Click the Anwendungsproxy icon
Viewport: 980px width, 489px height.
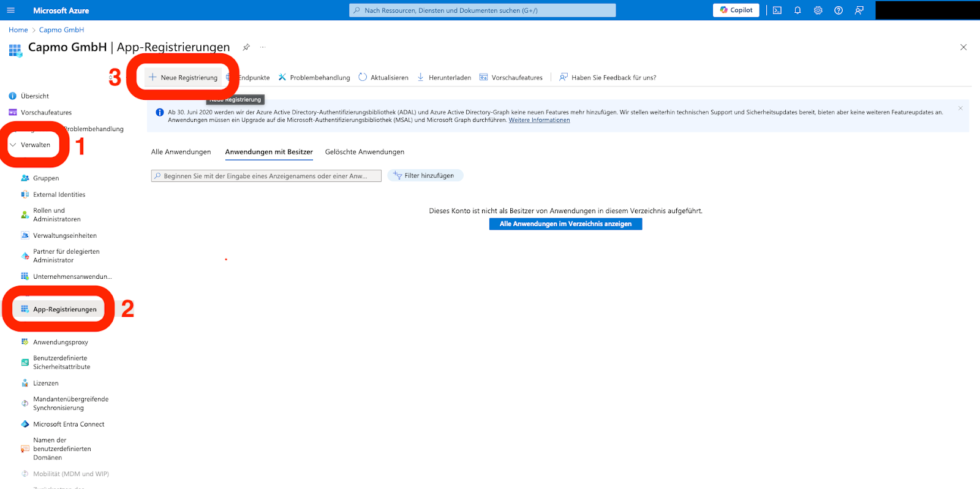coord(25,343)
